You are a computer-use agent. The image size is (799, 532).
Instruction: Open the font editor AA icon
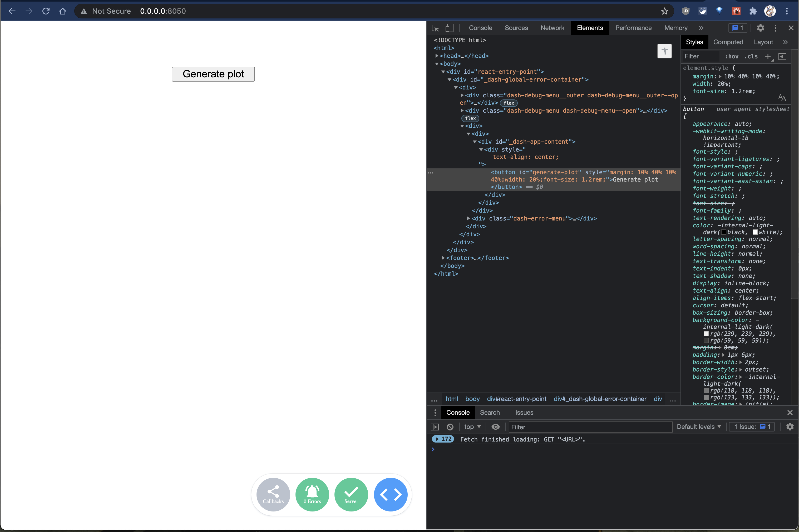click(x=782, y=98)
